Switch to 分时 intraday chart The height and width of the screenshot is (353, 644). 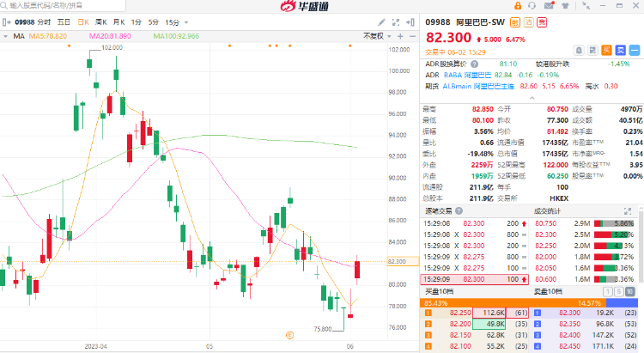coord(44,22)
